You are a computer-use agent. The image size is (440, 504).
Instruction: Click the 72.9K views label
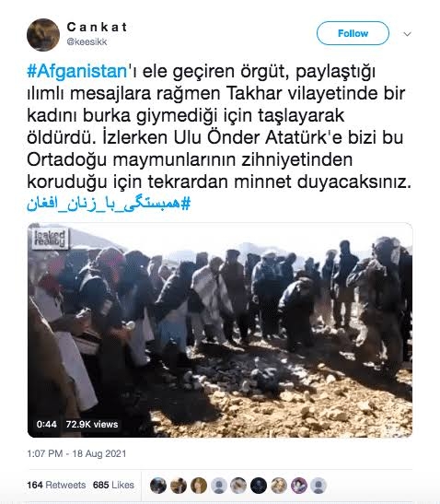[x=92, y=424]
